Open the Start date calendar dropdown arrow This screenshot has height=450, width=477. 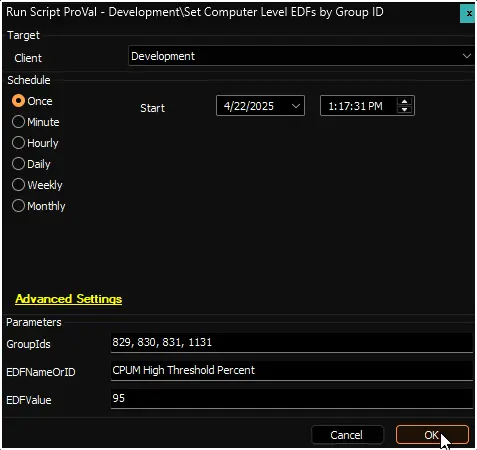click(x=295, y=106)
